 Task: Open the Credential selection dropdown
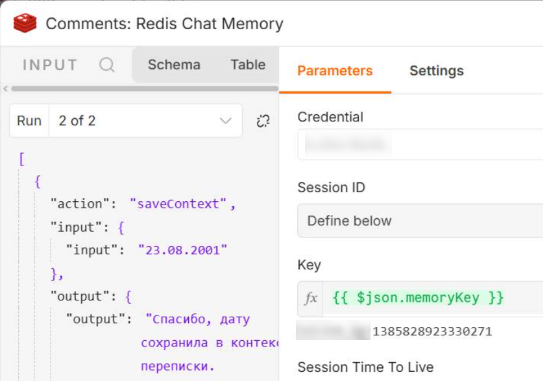420,145
